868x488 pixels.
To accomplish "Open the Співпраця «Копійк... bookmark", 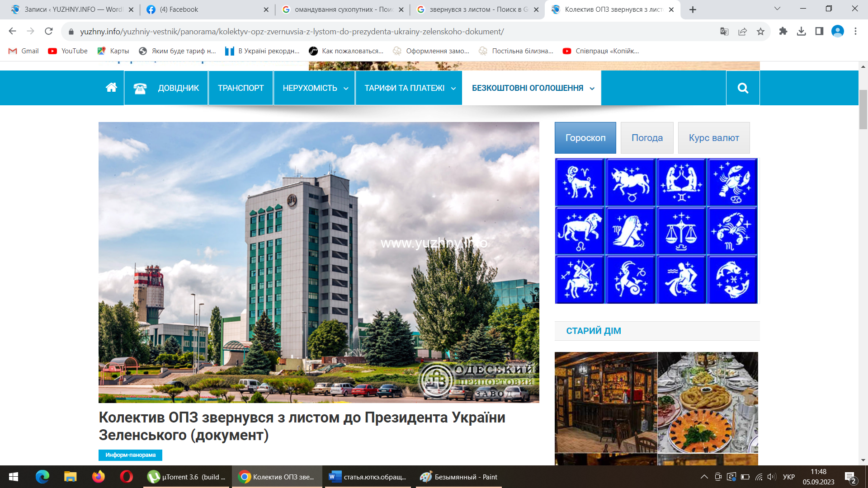I will (x=601, y=51).
